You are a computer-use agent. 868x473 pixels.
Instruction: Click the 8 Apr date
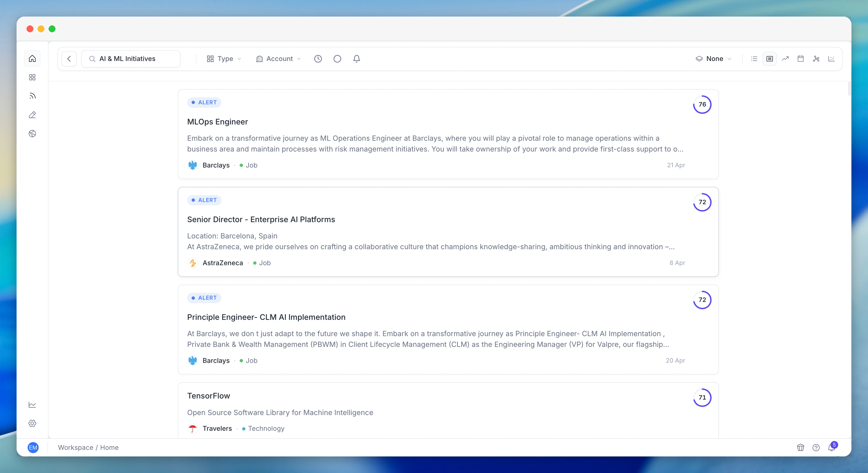pyautogui.click(x=677, y=263)
